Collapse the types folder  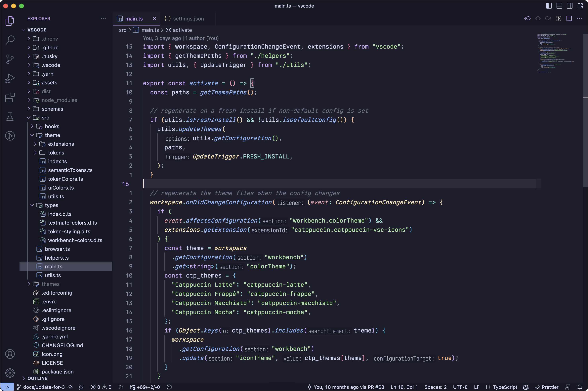[66, 205]
